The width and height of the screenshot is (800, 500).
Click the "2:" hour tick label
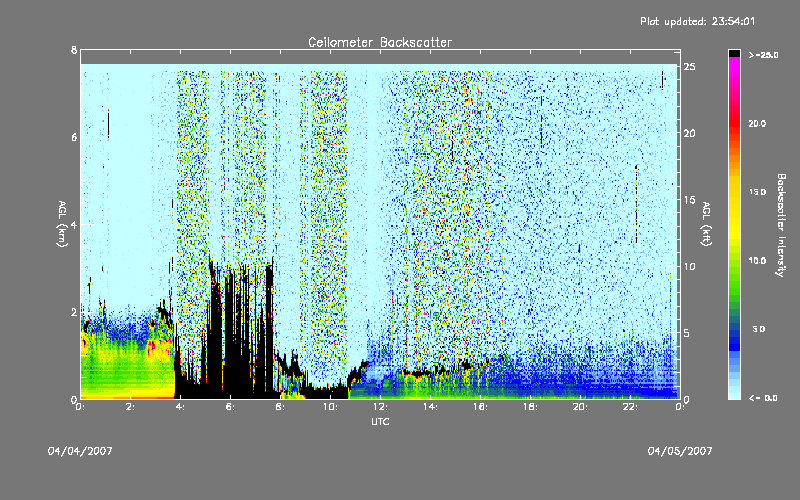pyautogui.click(x=130, y=407)
